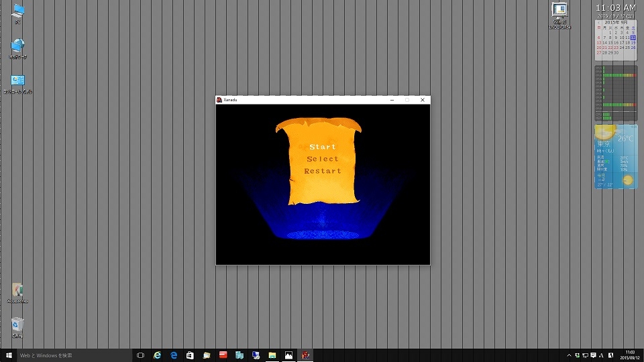644x362 pixels.
Task: Open the folder-with-picture taskbar icon
Action: tap(207, 355)
